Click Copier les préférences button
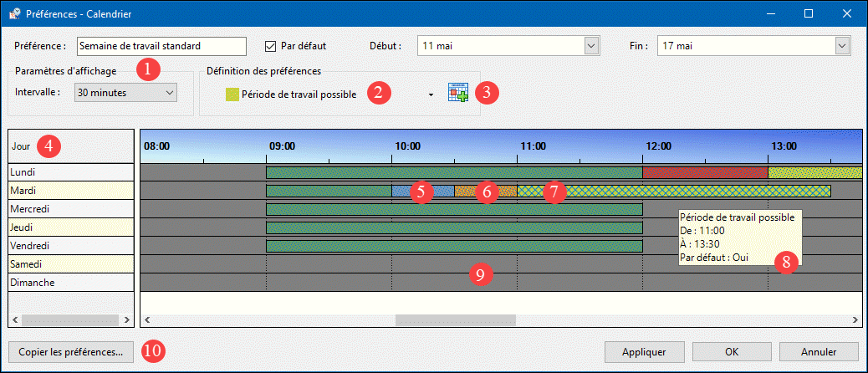The image size is (868, 373). 69,351
